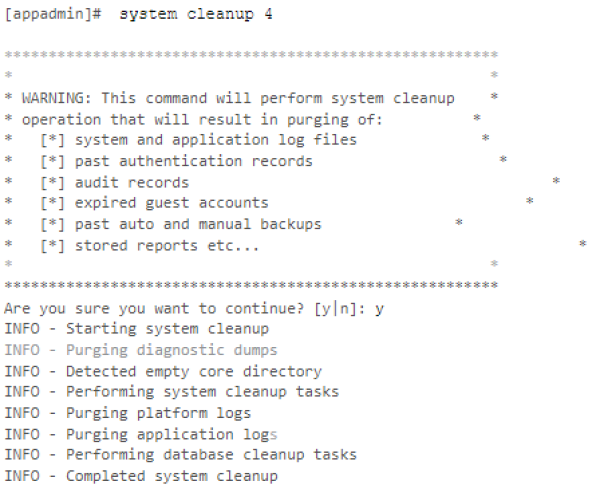600x485 pixels.
Task: Select the "system and application log files" entry
Action: 216,140
